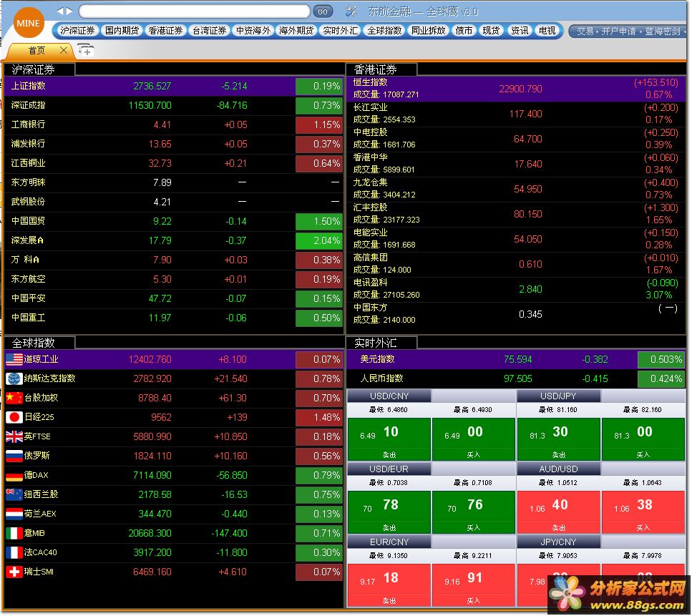The image size is (692, 616).
Task: Open the 电视 menu
Action: (x=547, y=31)
